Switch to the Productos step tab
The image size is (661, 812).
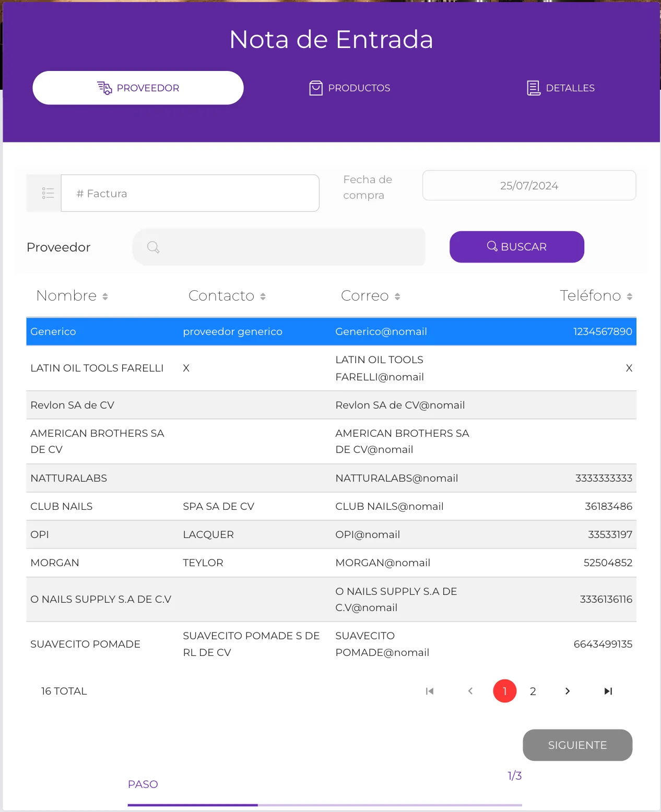(x=350, y=88)
